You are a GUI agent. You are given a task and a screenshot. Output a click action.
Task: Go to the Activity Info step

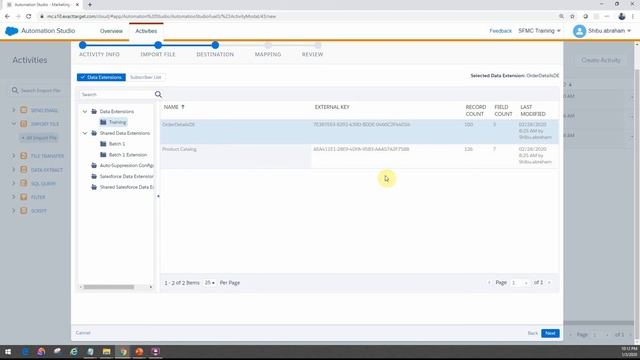pos(99,54)
